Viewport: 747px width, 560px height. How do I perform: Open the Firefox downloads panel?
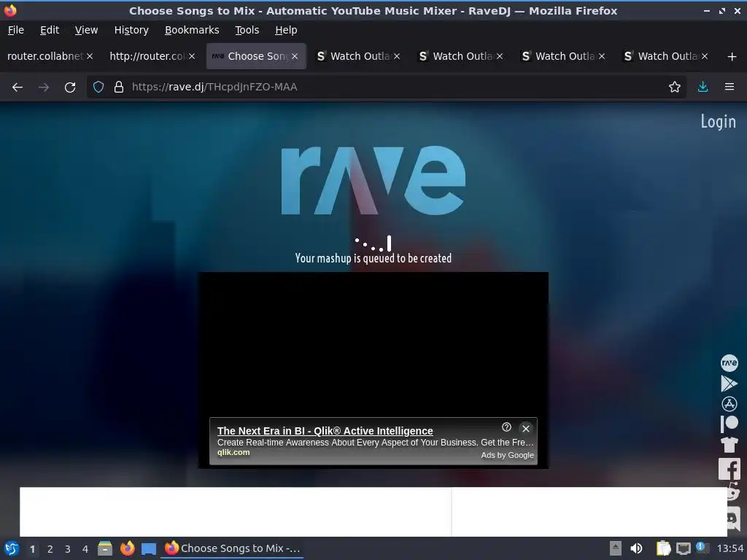703,87
